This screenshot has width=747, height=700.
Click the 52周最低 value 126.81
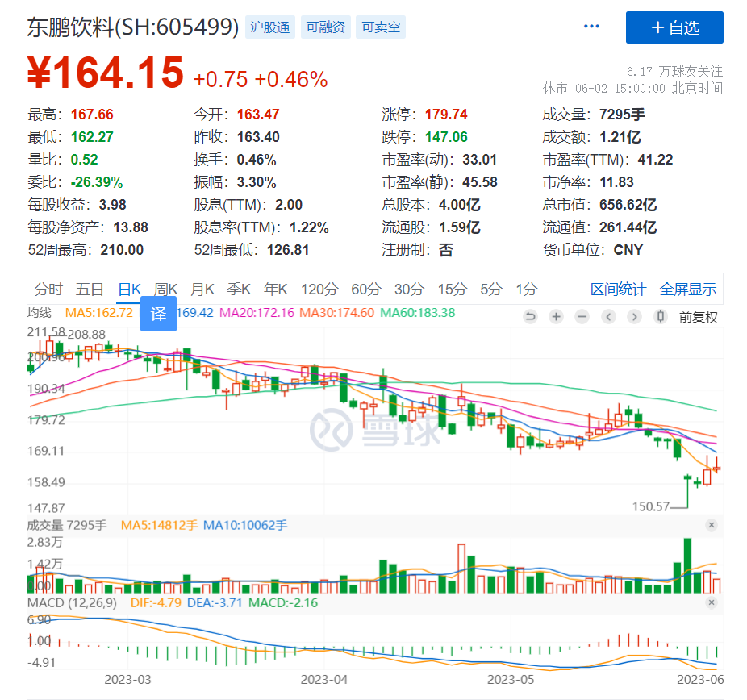coord(288,250)
